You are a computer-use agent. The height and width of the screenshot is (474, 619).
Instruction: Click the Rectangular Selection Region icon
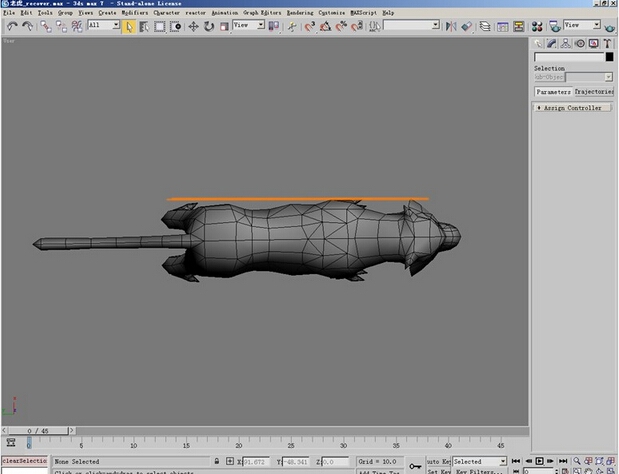pyautogui.click(x=159, y=26)
